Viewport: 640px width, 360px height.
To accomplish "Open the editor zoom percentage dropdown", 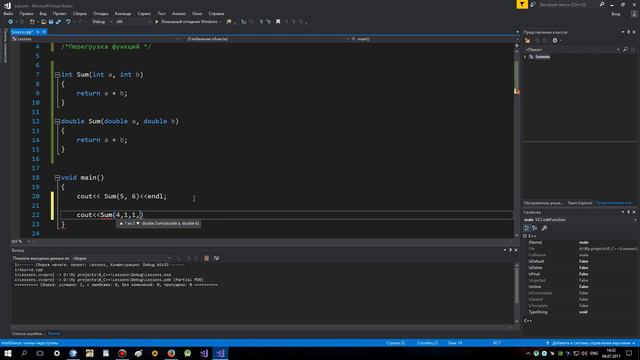I will click(x=21, y=241).
